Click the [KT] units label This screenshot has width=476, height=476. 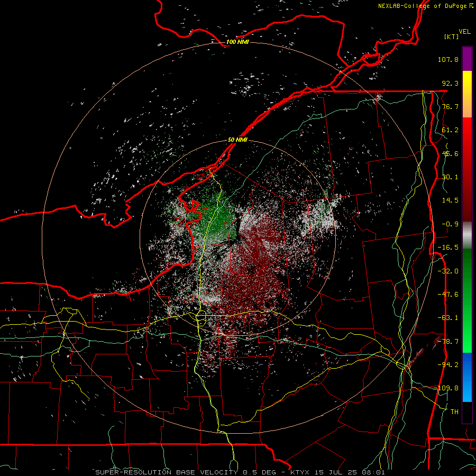click(452, 36)
